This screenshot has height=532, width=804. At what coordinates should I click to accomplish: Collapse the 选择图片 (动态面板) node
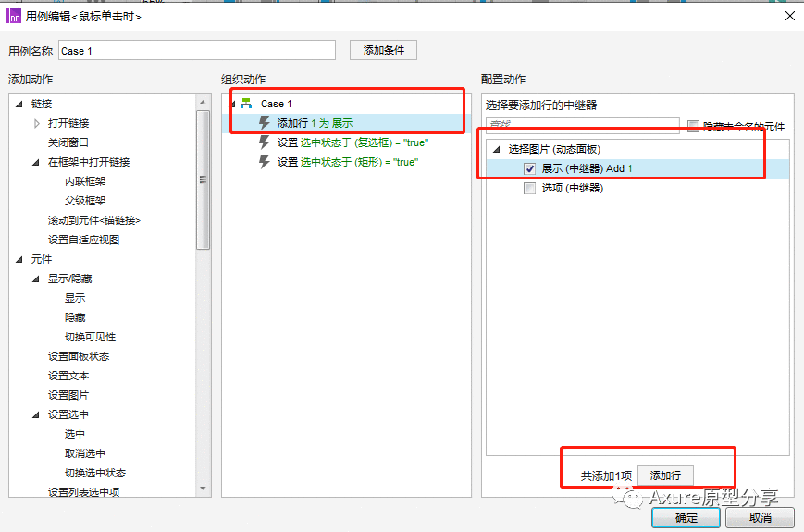click(496, 149)
